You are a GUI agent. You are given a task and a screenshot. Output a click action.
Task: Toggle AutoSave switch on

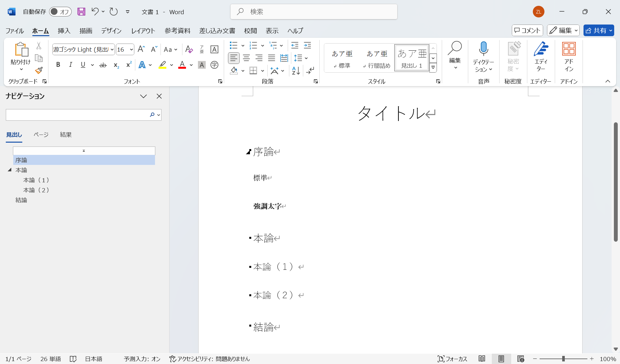tap(60, 12)
